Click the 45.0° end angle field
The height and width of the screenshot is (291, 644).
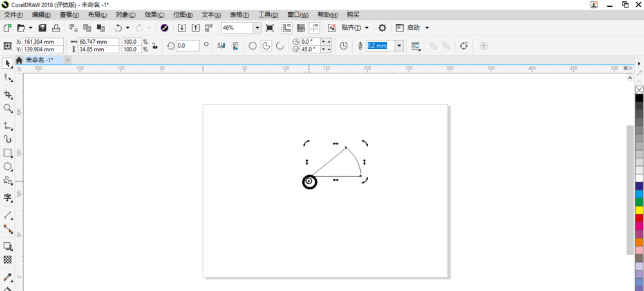coord(310,50)
